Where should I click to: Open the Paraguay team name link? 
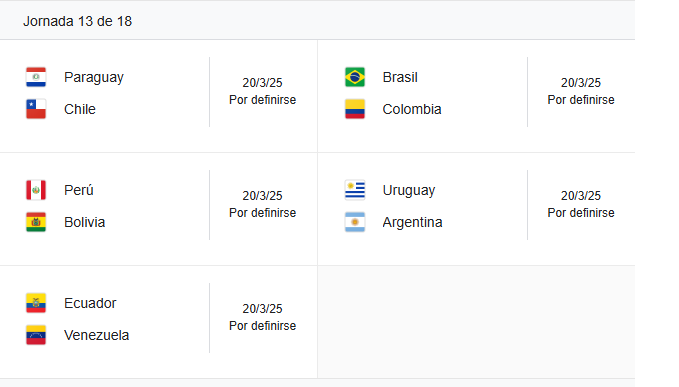pyautogui.click(x=94, y=77)
